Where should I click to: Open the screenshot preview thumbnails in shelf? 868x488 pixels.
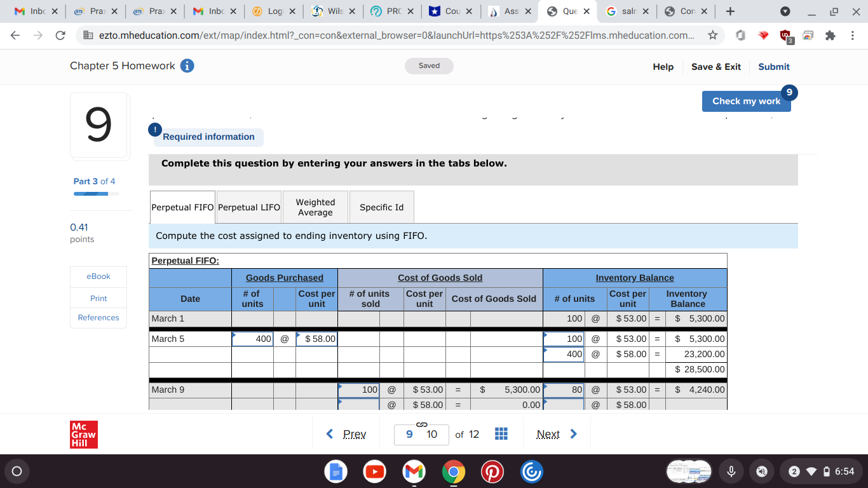coord(689,471)
